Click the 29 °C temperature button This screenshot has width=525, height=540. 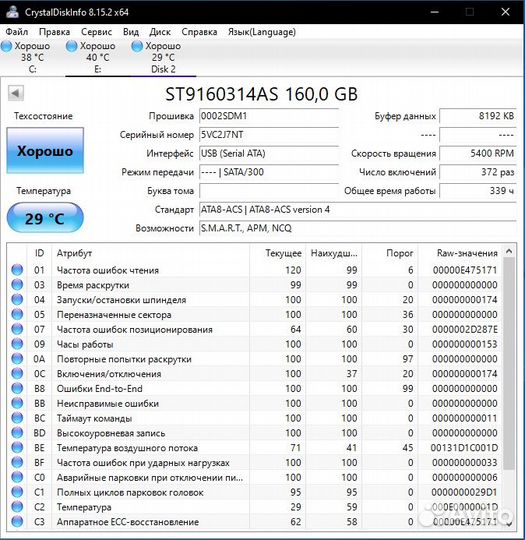tap(45, 218)
